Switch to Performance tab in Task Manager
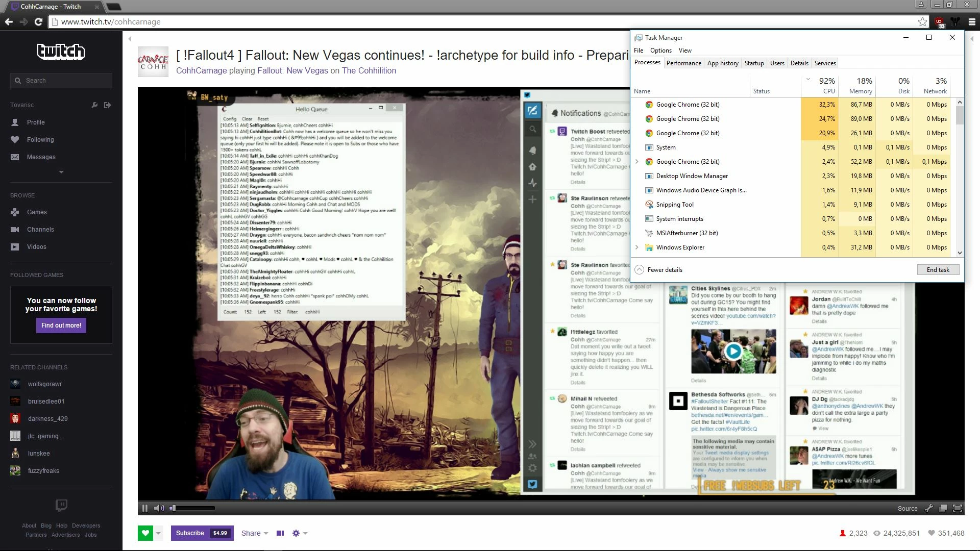Image resolution: width=980 pixels, height=551 pixels. pyautogui.click(x=683, y=63)
